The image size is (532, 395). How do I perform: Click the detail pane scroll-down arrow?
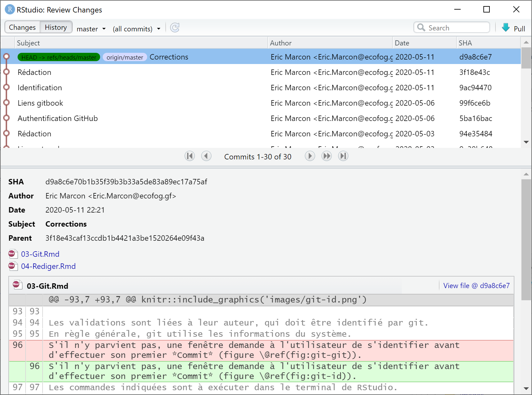[x=526, y=389]
